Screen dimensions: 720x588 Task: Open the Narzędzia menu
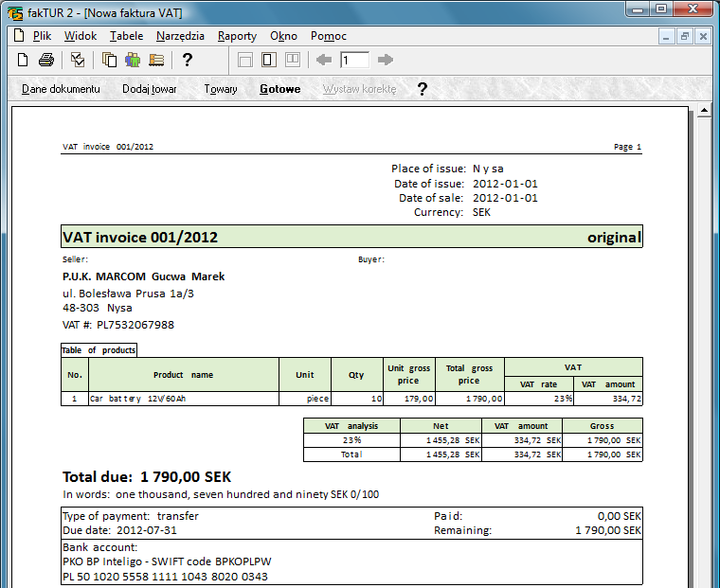(180, 36)
